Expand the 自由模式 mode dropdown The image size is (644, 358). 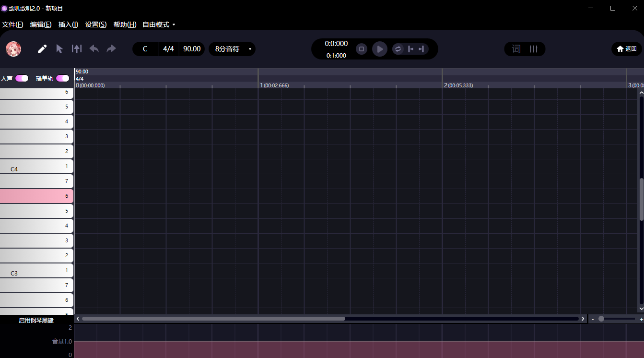159,24
